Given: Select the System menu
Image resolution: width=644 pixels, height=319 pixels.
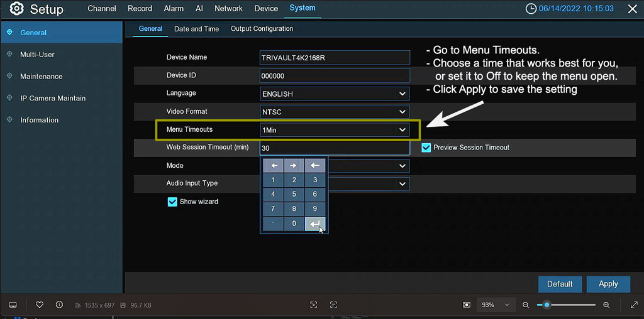Looking at the screenshot, I should (303, 8).
